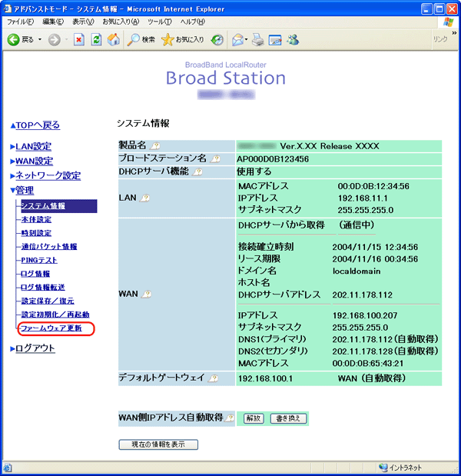The height and width of the screenshot is (476, 461).
Task: Open the 設定初期化／再起動 link
Action: click(x=55, y=315)
